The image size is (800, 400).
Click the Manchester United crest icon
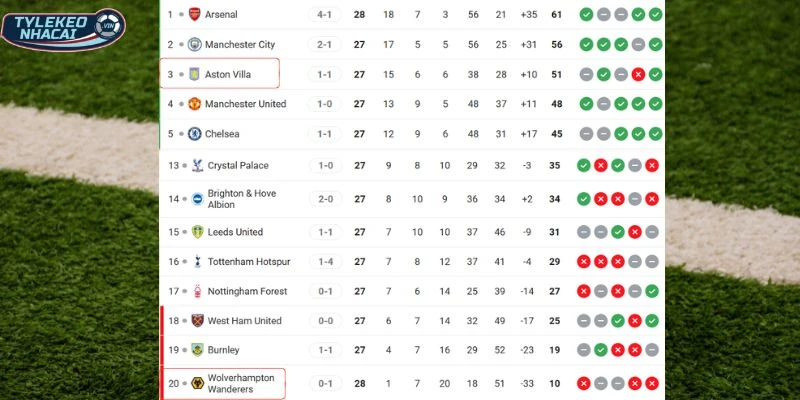pyautogui.click(x=195, y=104)
